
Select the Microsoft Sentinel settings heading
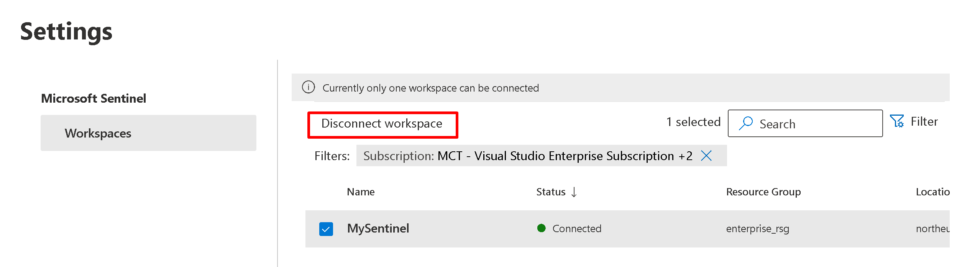point(94,98)
